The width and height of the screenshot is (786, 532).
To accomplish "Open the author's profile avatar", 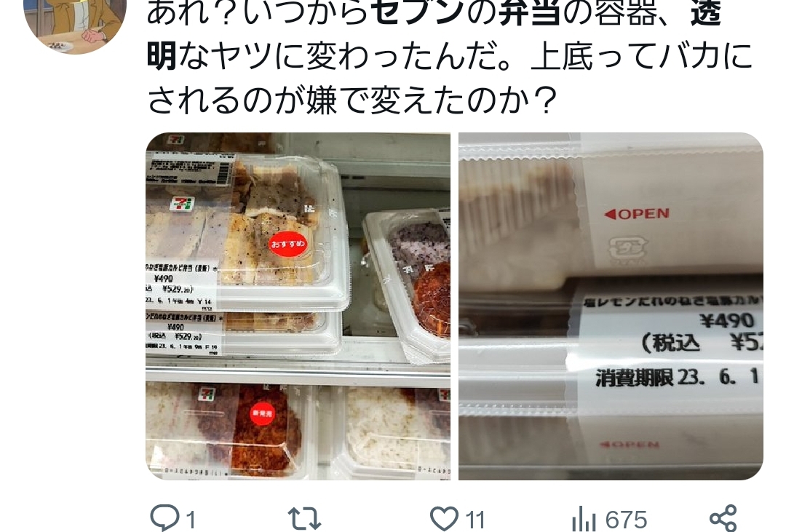I will [75, 24].
